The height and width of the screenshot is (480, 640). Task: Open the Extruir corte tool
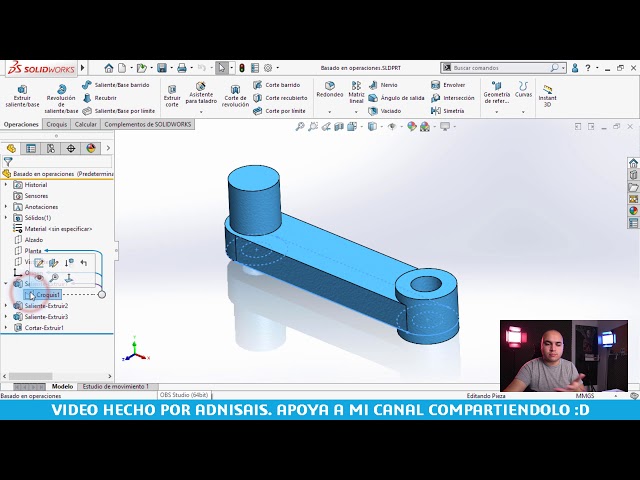tap(172, 96)
